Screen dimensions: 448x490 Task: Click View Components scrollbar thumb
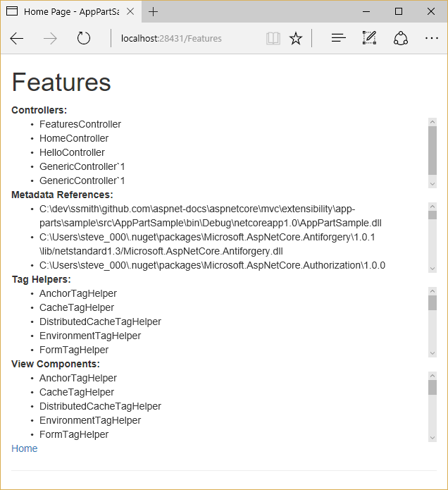pos(433,387)
